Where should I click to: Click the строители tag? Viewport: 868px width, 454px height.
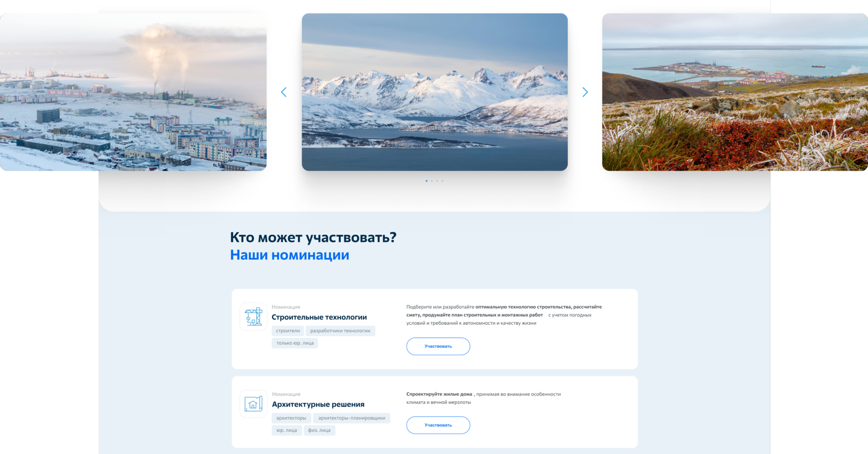[x=288, y=331]
